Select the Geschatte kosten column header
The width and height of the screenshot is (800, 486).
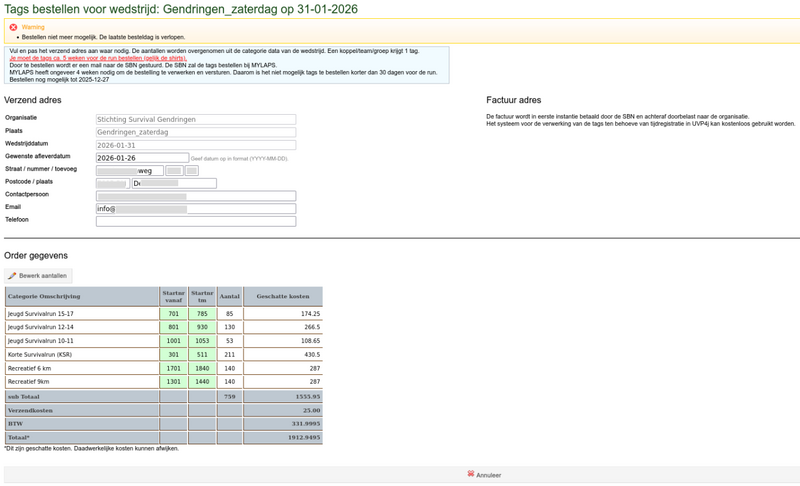tap(283, 296)
